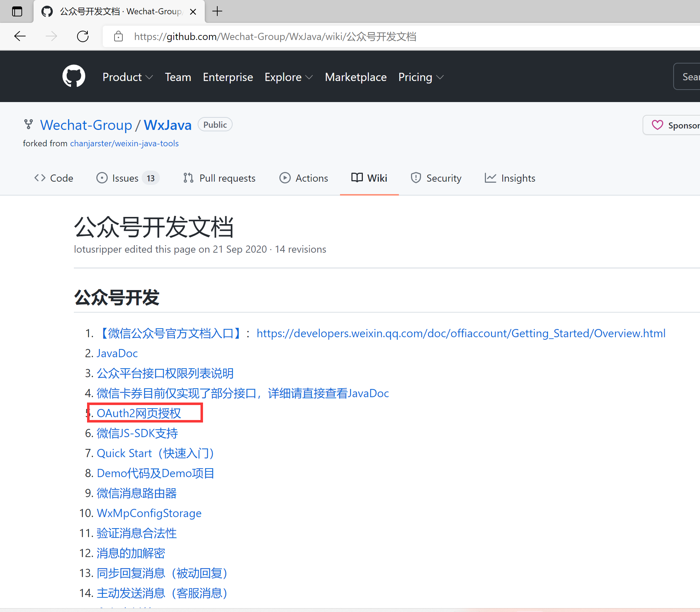Open the 微信JS-SDK支持 link

point(137,433)
